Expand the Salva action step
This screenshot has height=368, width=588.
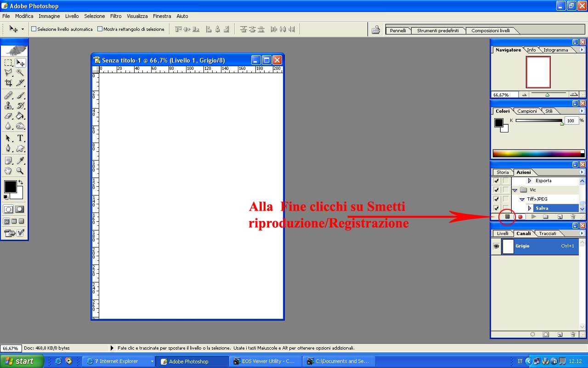point(529,208)
